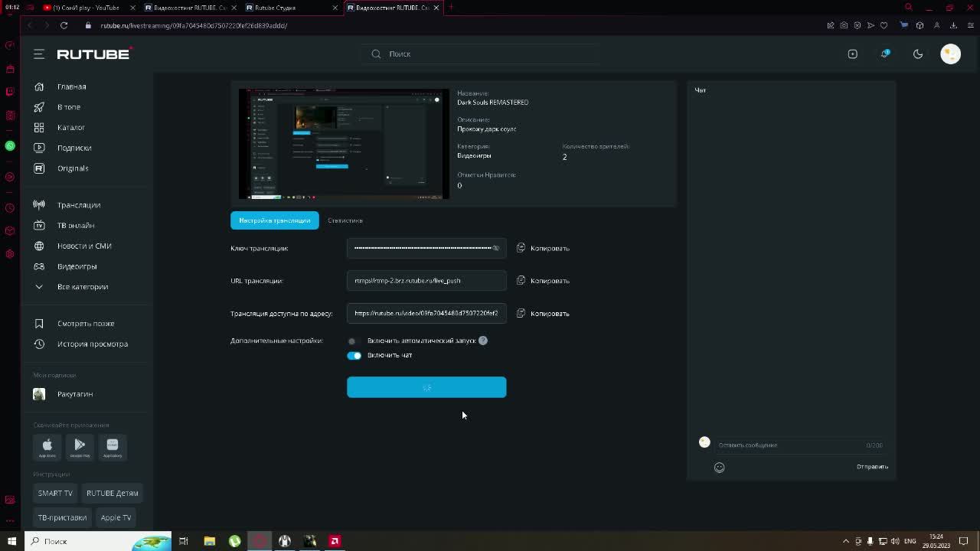The width and height of the screenshot is (980, 551).
Task: Open Originals in the sidebar
Action: tap(73, 168)
